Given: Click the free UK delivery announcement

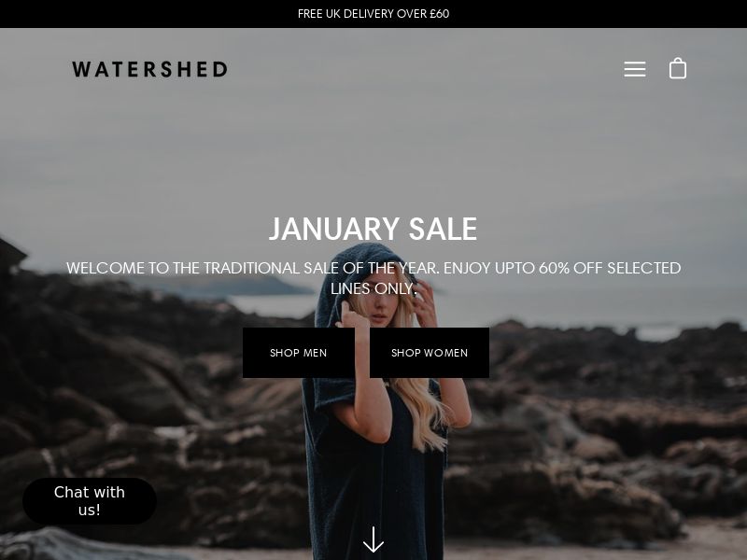Looking at the screenshot, I should pyautogui.click(x=373, y=14).
